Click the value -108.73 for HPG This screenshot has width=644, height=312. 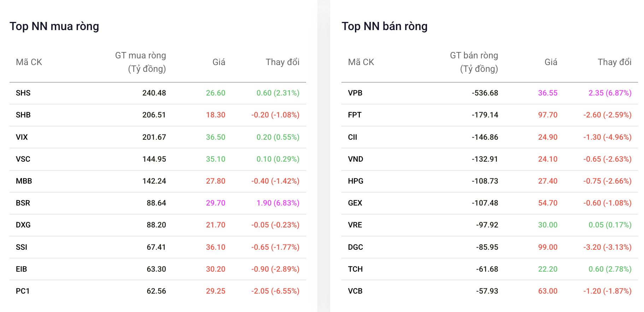coord(485,181)
